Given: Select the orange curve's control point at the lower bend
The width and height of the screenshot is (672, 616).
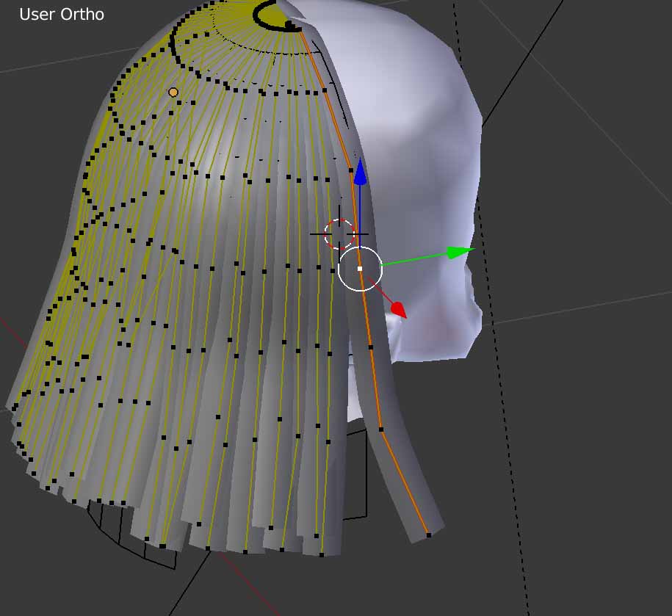Looking at the screenshot, I should 380,429.
